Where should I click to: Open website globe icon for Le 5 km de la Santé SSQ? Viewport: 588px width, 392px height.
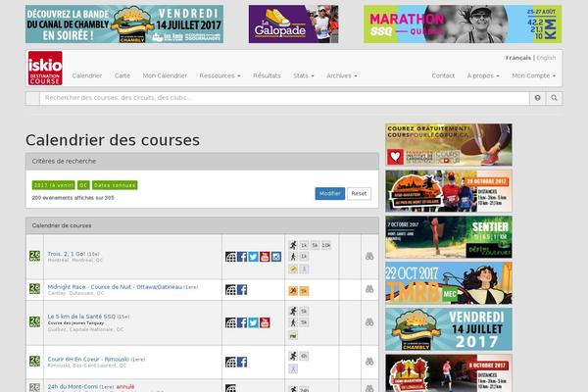tap(230, 322)
